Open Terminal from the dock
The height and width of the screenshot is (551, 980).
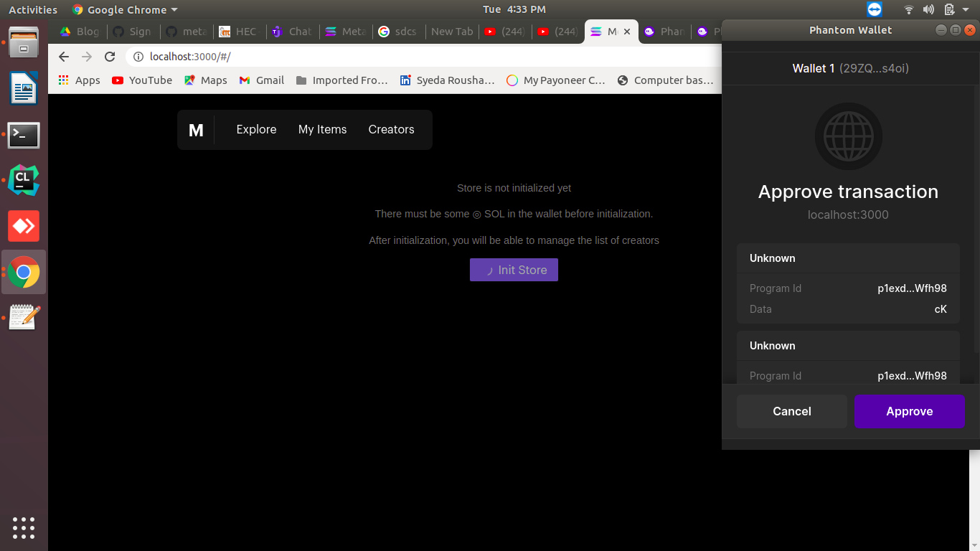click(24, 135)
